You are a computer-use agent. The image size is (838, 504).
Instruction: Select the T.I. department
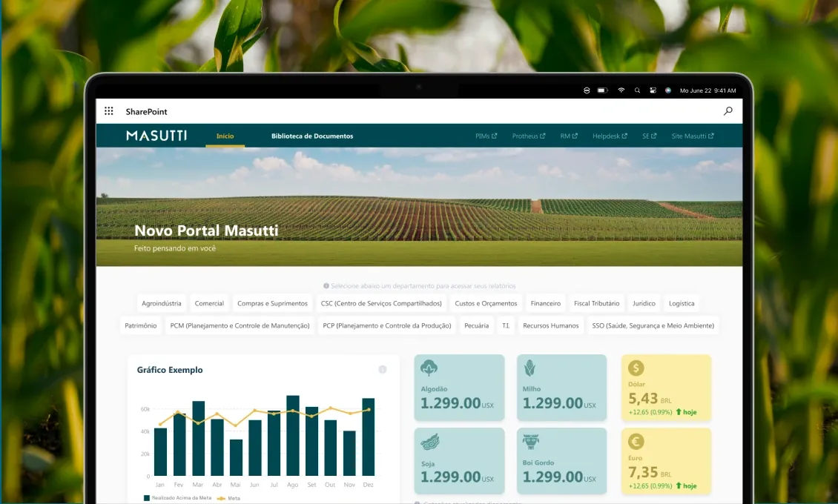506,325
